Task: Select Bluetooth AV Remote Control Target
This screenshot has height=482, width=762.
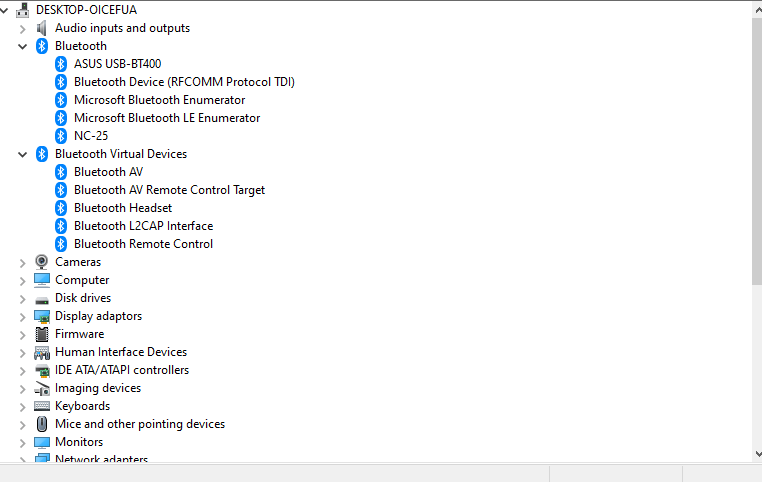Action: tap(169, 190)
